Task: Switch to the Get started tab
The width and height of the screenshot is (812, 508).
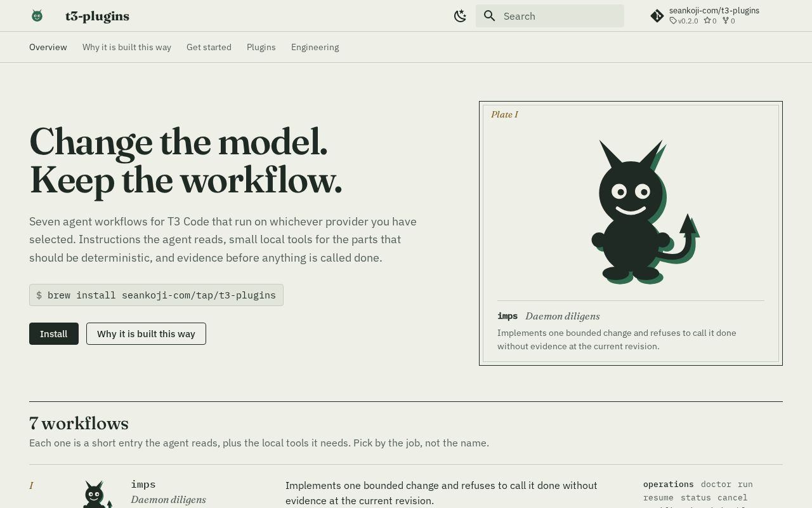Action: (x=209, y=47)
